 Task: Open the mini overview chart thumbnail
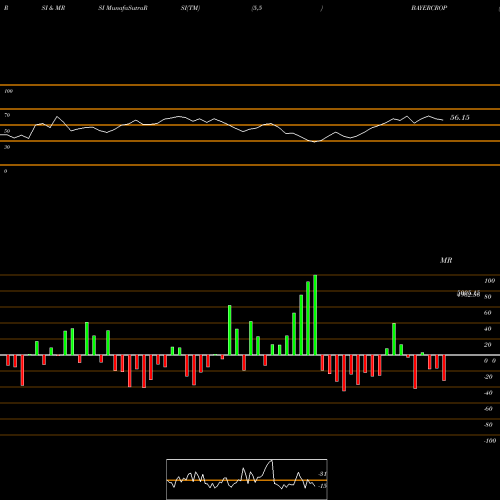click(247, 479)
